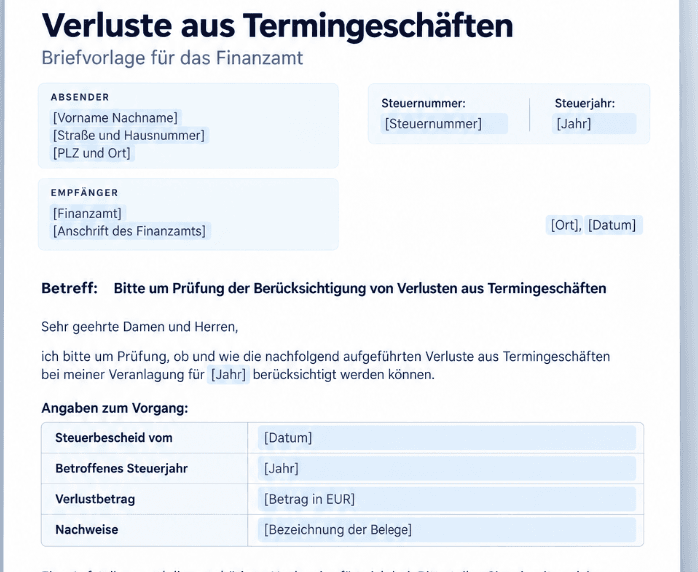Click the [Jahr] cell for Betroffenes Steuerjahr
This screenshot has height=572, width=698.
[x=446, y=469]
